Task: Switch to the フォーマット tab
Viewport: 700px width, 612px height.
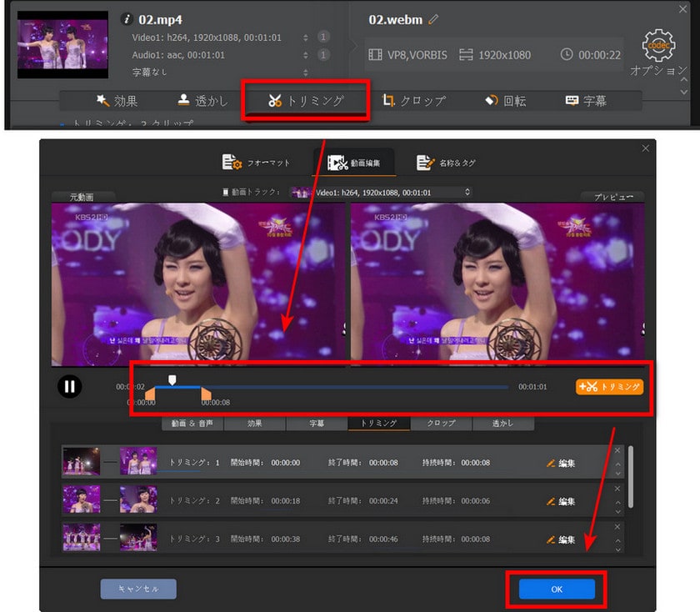Action: 257,163
